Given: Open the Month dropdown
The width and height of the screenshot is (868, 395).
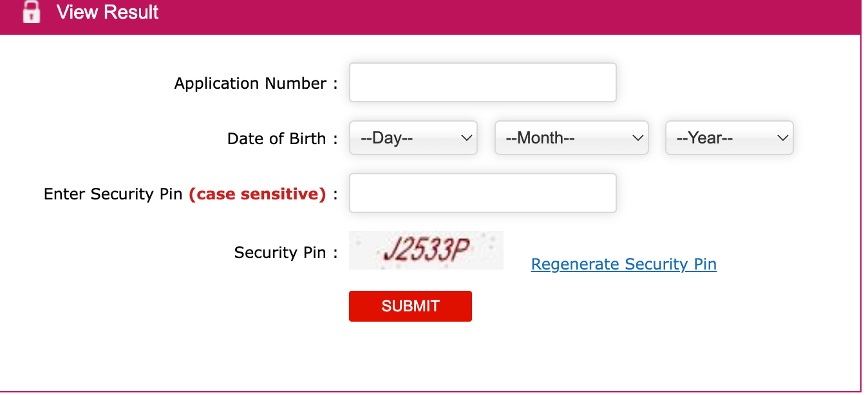Looking at the screenshot, I should coord(571,138).
